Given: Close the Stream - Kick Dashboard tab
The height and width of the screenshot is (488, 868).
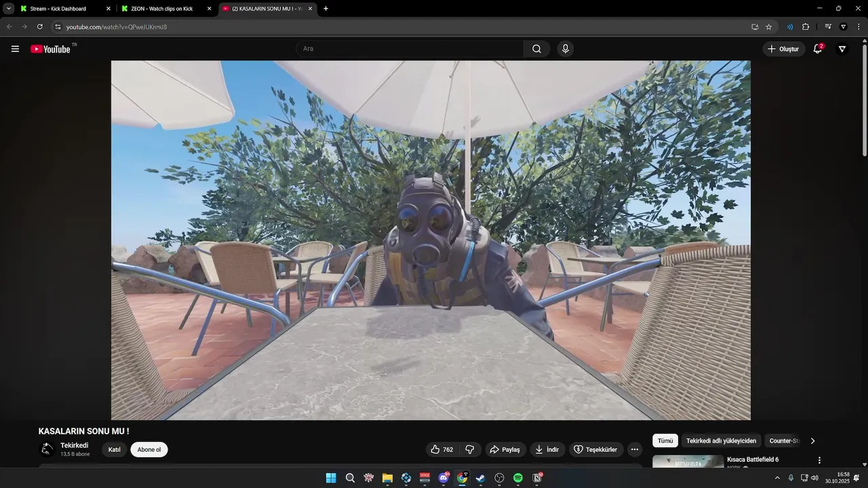Looking at the screenshot, I should tap(108, 9).
